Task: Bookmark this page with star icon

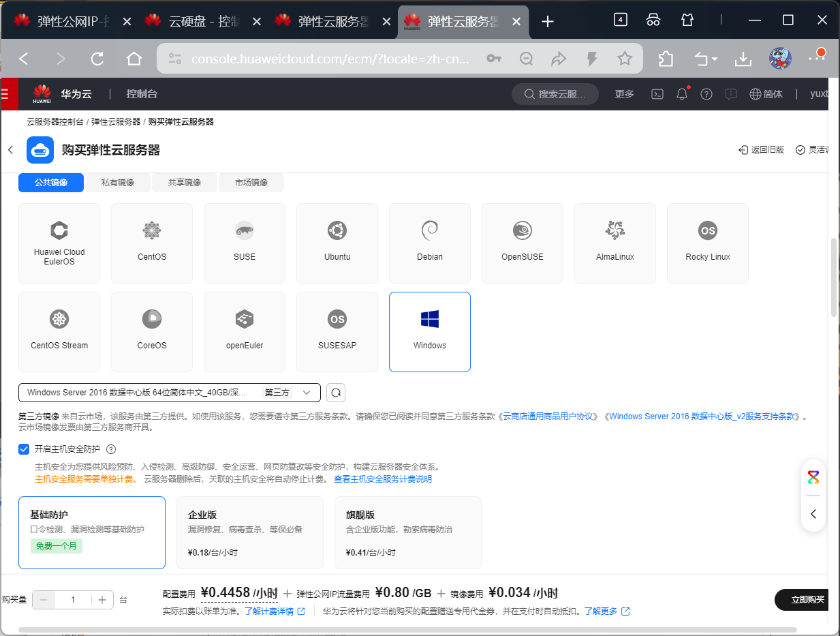Action: [x=625, y=59]
